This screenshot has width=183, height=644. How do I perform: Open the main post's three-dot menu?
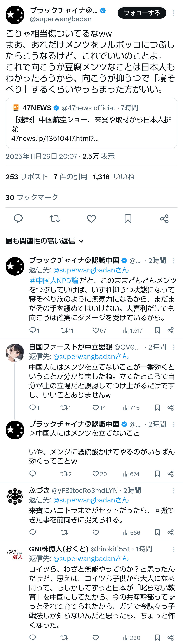click(x=174, y=13)
